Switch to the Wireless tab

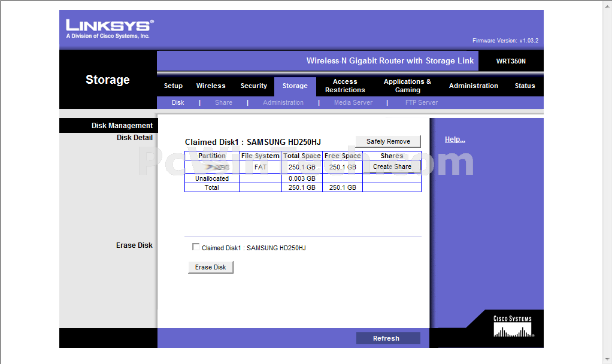tap(211, 86)
